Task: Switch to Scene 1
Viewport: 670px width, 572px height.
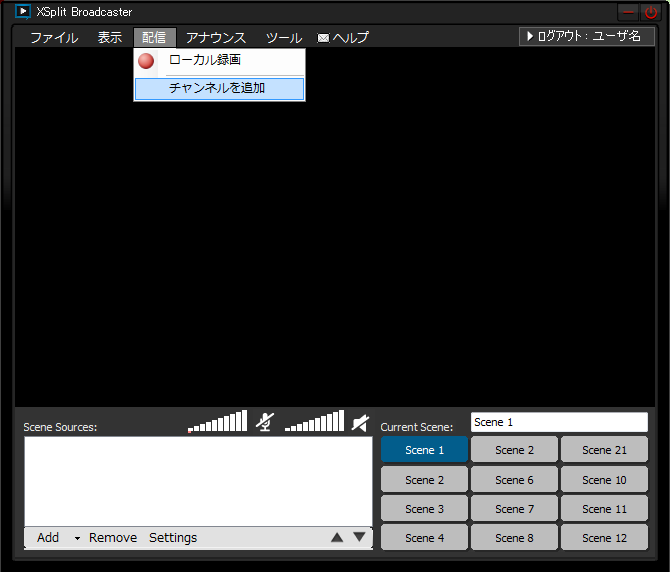Action: (424, 449)
